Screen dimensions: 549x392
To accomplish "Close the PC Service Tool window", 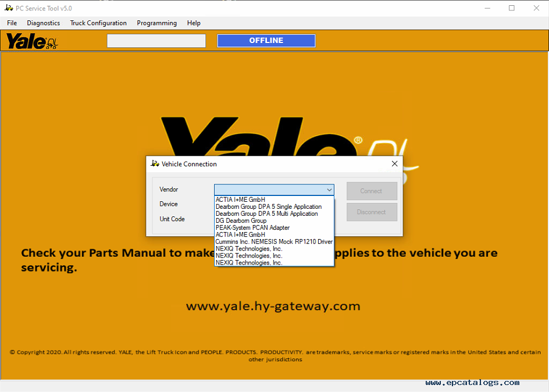I will coord(536,8).
